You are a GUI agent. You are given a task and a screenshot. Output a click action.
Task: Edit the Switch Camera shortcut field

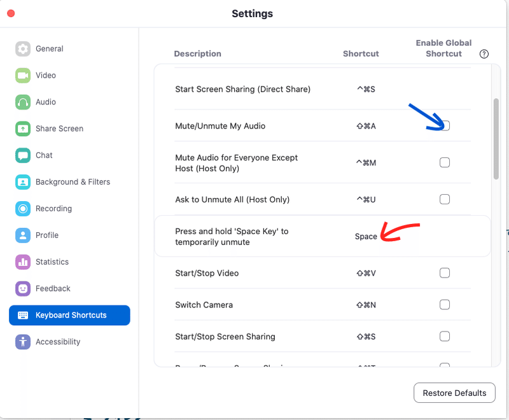366,305
